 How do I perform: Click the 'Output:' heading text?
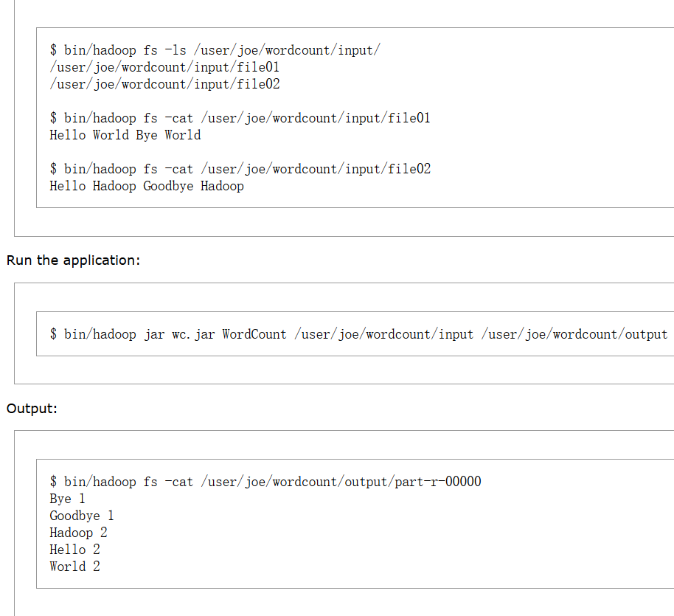click(x=32, y=408)
